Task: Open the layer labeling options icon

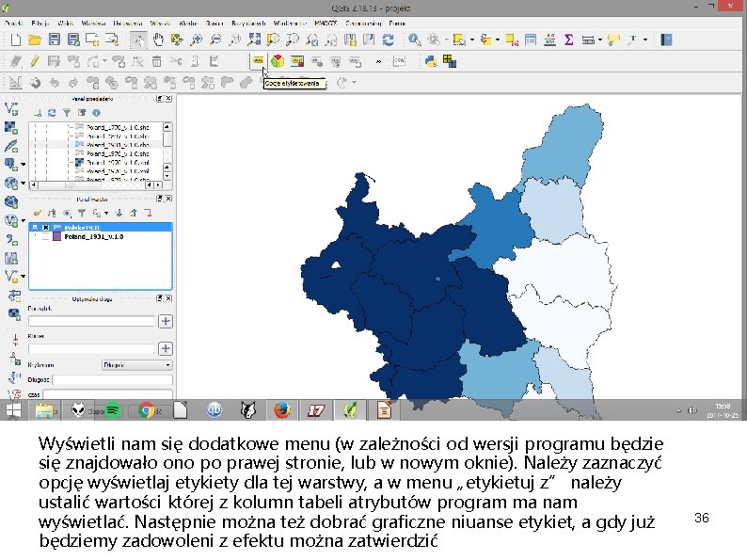Action: (258, 61)
